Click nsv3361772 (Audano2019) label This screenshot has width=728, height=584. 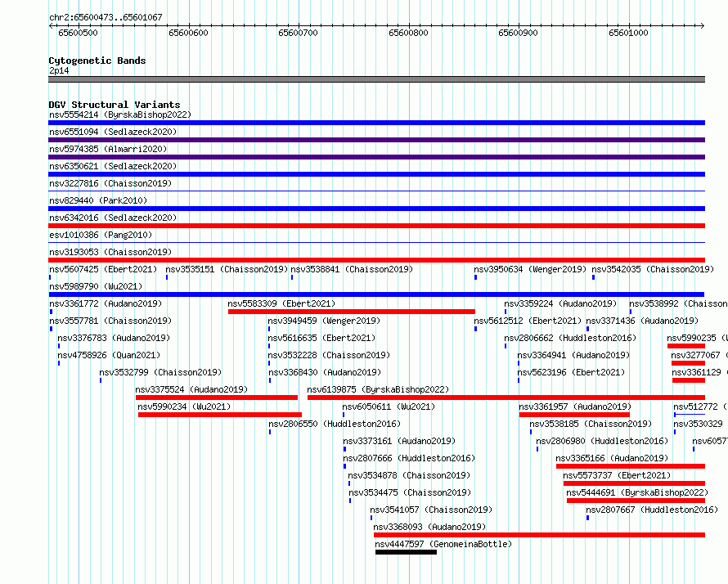[106, 303]
